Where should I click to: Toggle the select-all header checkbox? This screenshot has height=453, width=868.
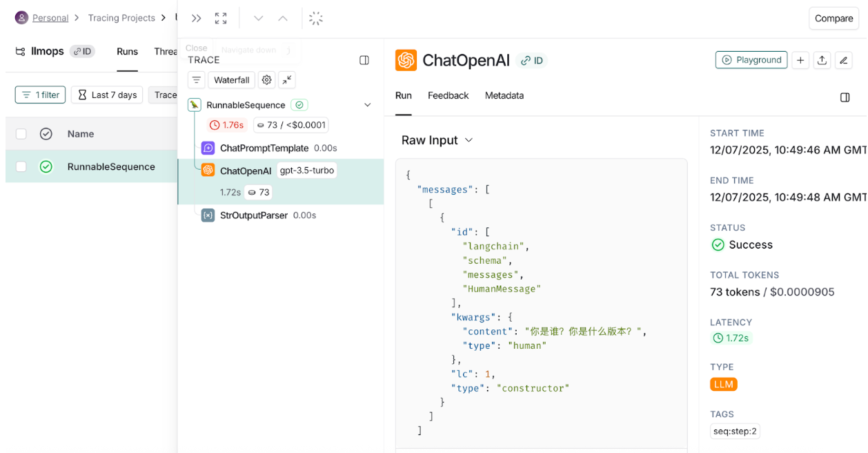[x=21, y=134]
